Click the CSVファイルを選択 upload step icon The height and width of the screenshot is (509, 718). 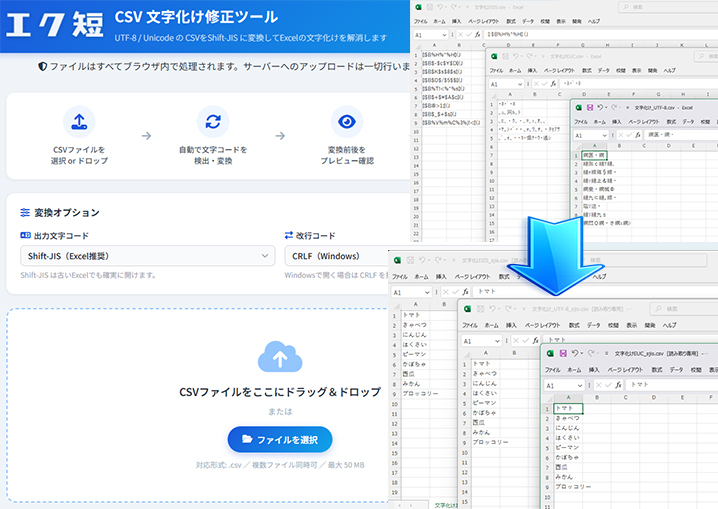point(79,122)
